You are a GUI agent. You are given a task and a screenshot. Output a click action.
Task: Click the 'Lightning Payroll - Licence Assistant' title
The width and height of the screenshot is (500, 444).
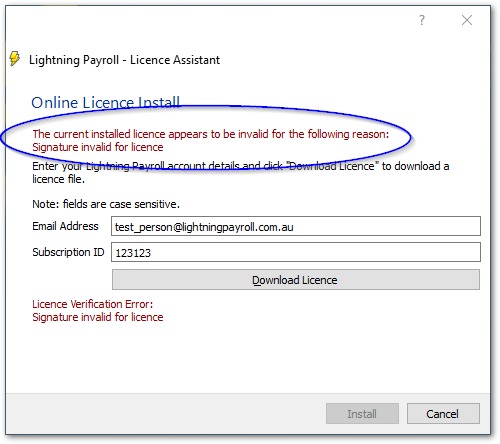tap(124, 60)
